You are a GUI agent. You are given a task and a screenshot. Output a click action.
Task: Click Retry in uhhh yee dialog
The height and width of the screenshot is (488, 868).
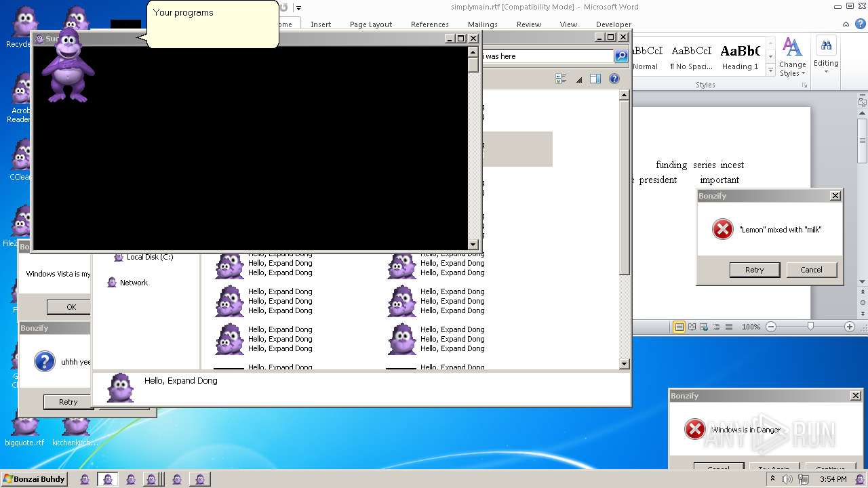pyautogui.click(x=68, y=402)
